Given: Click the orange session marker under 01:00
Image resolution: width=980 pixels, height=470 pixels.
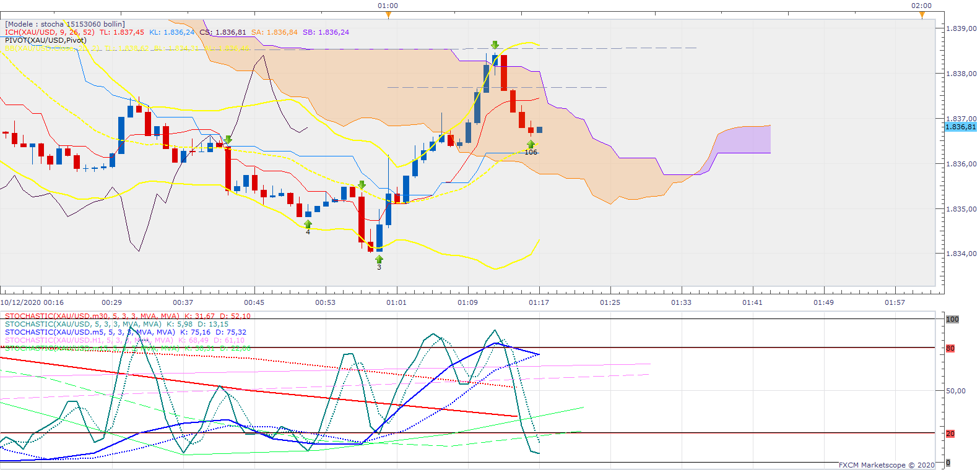Looking at the screenshot, I should tap(388, 15).
